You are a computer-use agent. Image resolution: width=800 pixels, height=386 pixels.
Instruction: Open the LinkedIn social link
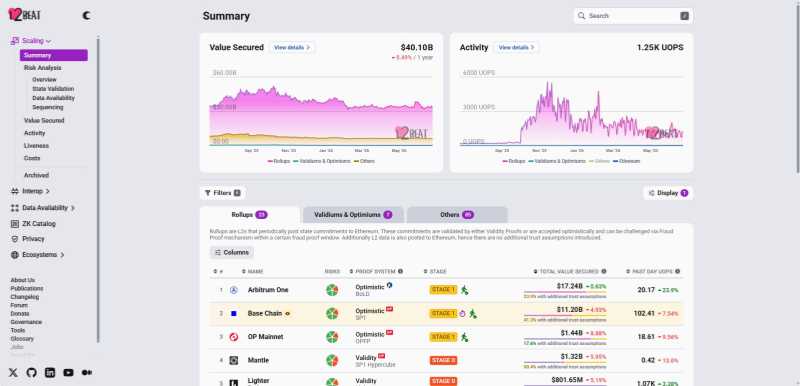[x=50, y=373]
